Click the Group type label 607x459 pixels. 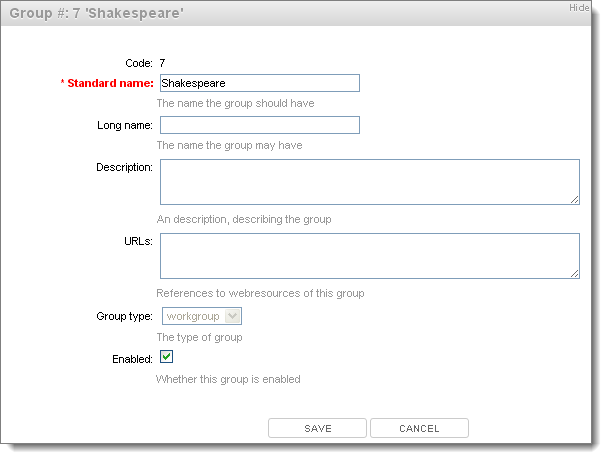coord(124,316)
